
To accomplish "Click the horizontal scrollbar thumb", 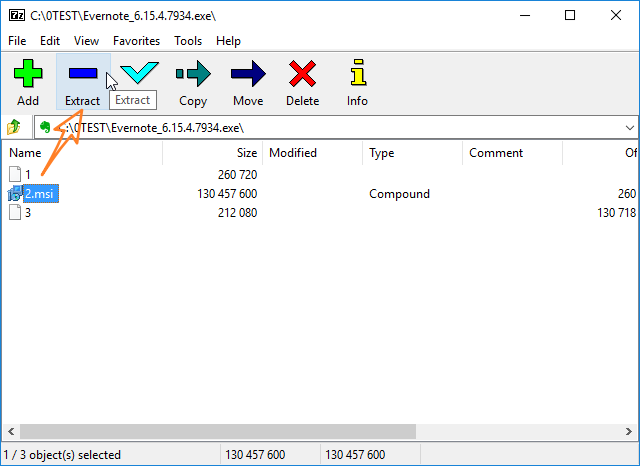I will 218,431.
